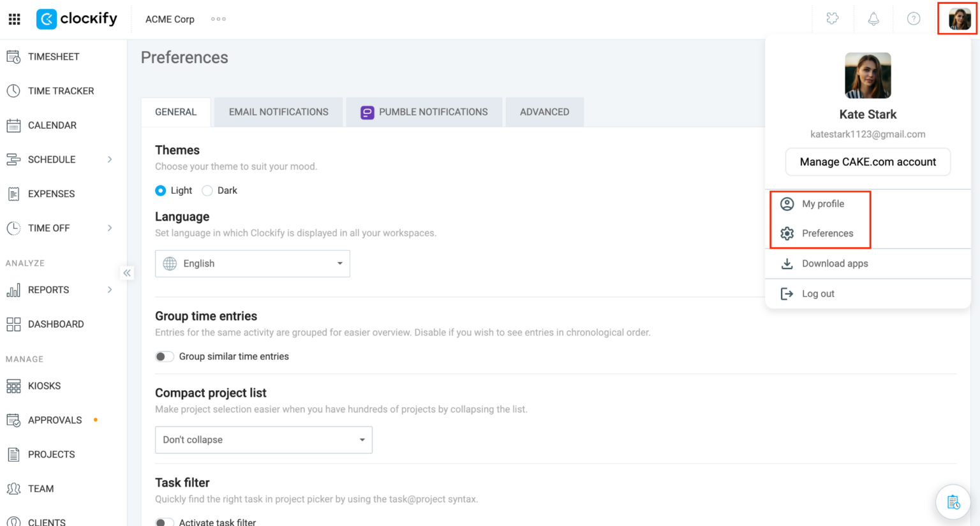Open the puzzle-piece integrations icon
Screen dimensions: 980x526
(x=833, y=19)
